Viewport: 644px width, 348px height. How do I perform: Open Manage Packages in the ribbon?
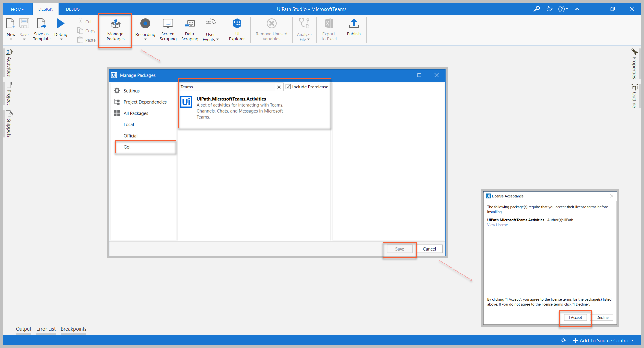pos(115,30)
